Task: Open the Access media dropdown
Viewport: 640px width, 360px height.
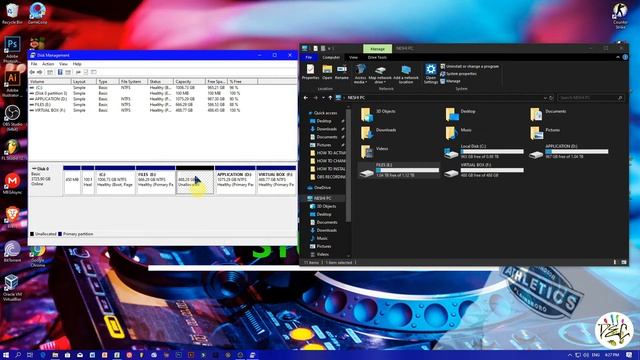Action: coord(360,74)
